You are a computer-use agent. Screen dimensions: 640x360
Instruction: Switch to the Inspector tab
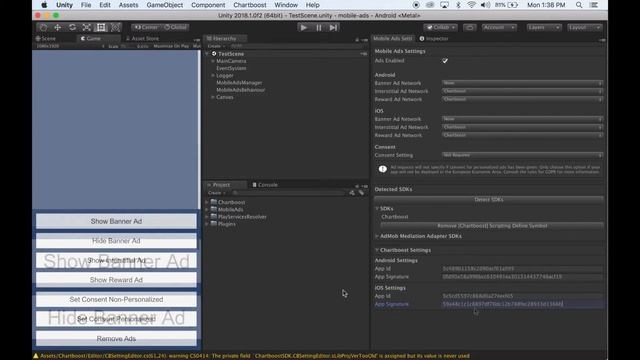pyautogui.click(x=433, y=38)
